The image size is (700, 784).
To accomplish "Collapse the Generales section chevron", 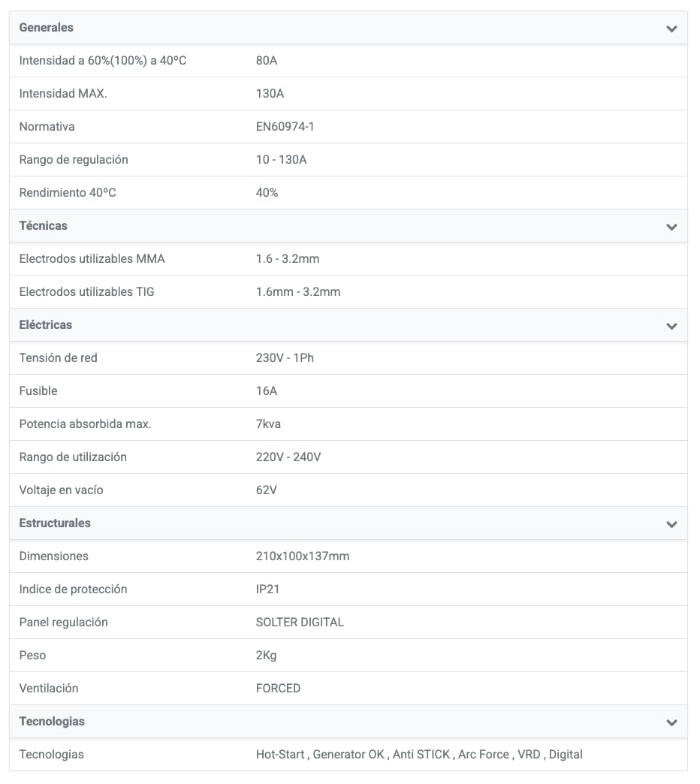I will coord(671,29).
